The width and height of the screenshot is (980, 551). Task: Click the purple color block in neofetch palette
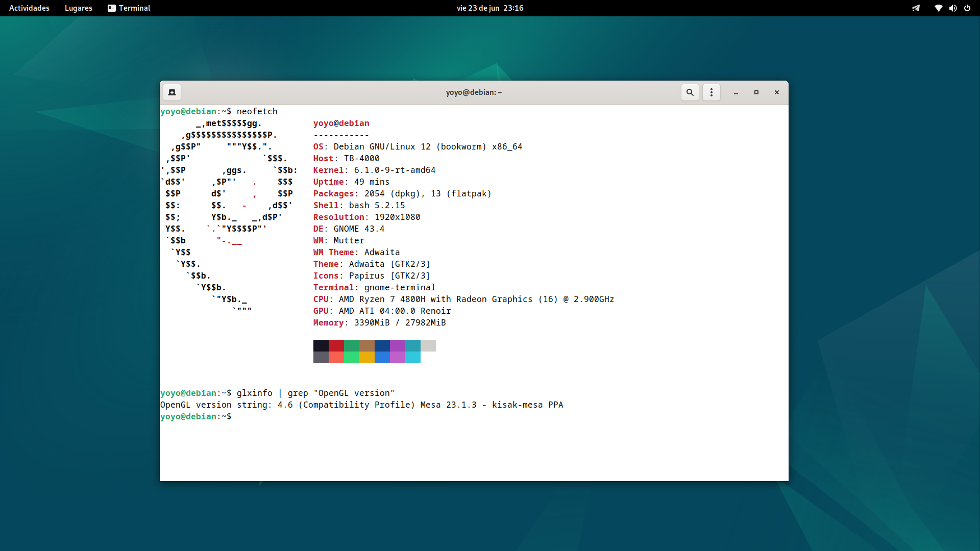[x=397, y=345]
